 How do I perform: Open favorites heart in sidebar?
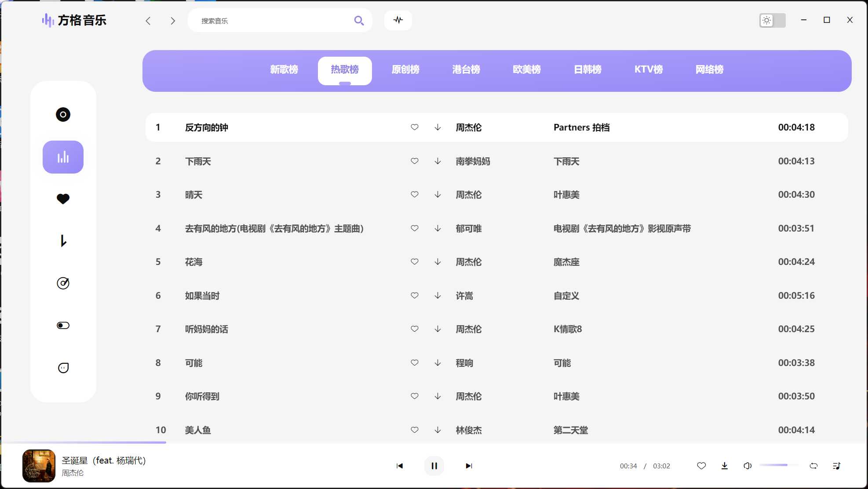tap(63, 199)
